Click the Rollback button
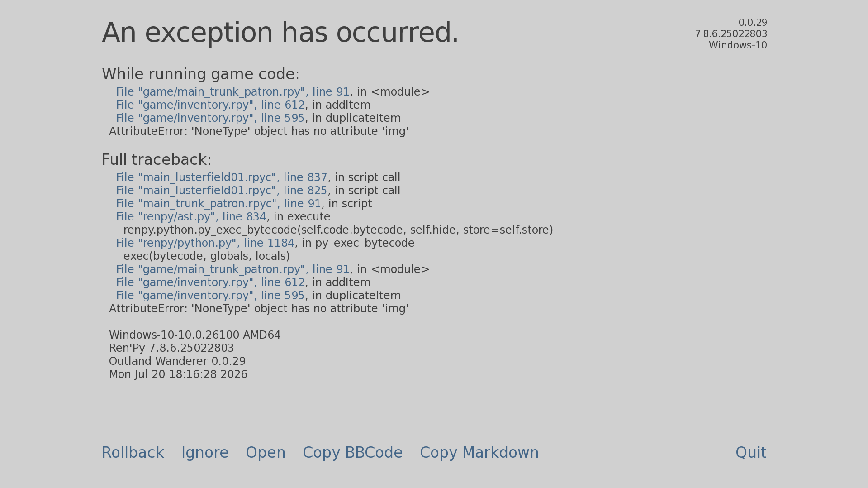The image size is (868, 488). click(x=133, y=453)
